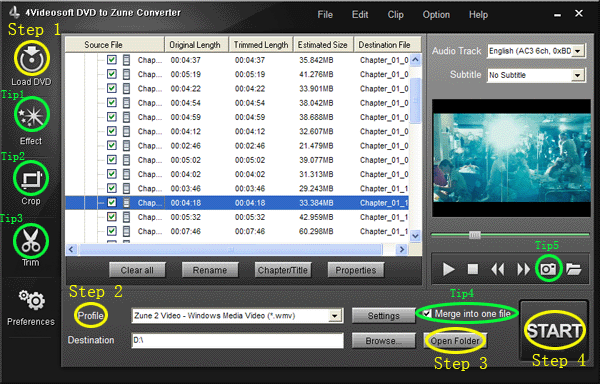Image resolution: width=600 pixels, height=384 pixels.
Task: Uncheck the chapter with length 00:04:37
Action: click(112, 60)
